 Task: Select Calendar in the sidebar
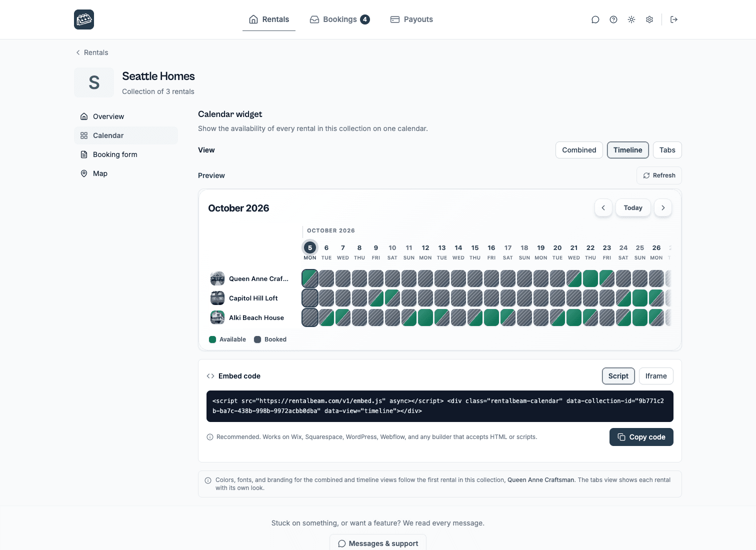point(126,135)
